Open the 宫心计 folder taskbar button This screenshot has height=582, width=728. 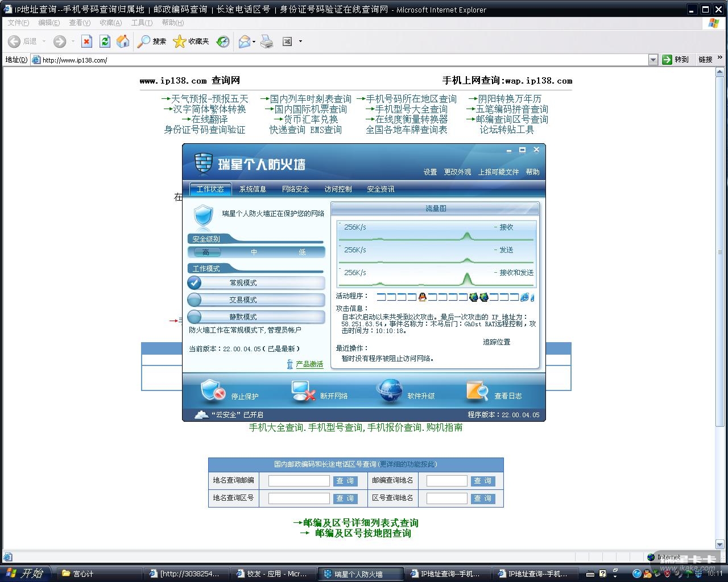pyautogui.click(x=100, y=574)
